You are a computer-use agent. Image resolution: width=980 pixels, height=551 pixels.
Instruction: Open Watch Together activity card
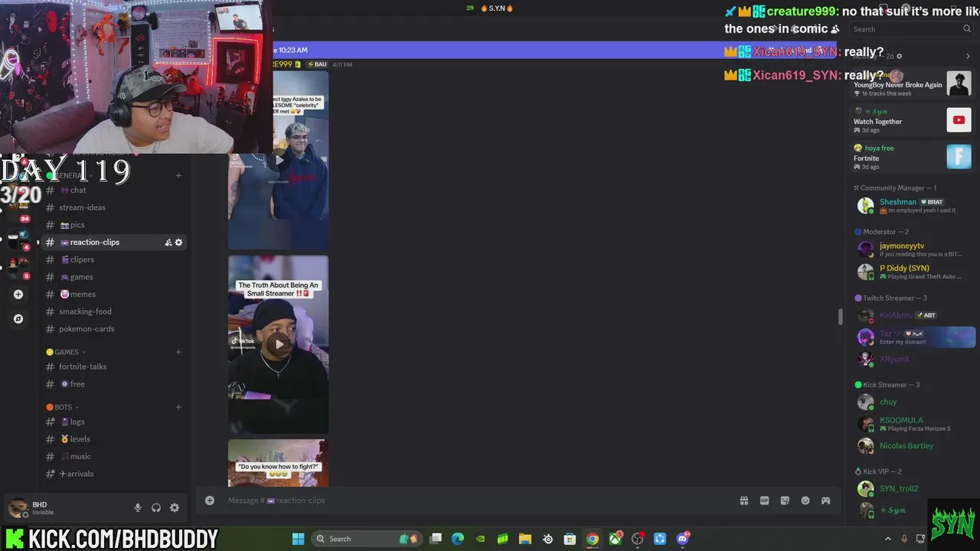[913, 121]
